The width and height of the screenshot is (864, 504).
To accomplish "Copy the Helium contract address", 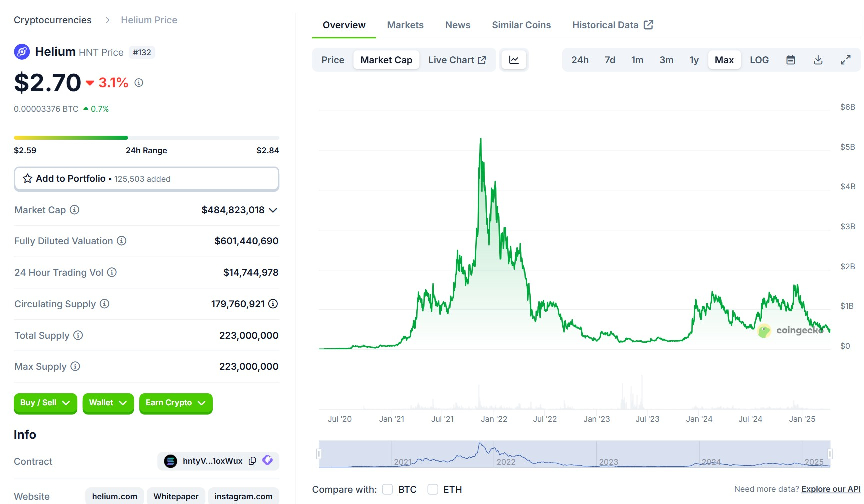I will tap(252, 461).
